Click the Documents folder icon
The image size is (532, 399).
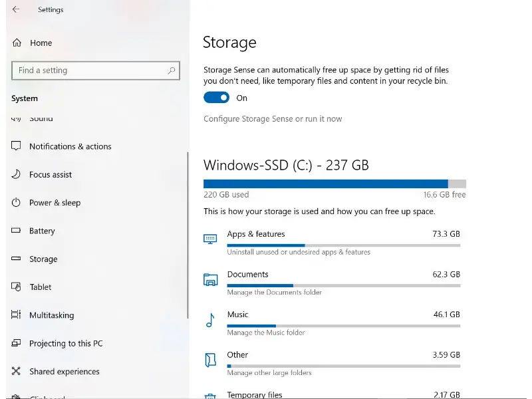[x=210, y=279]
